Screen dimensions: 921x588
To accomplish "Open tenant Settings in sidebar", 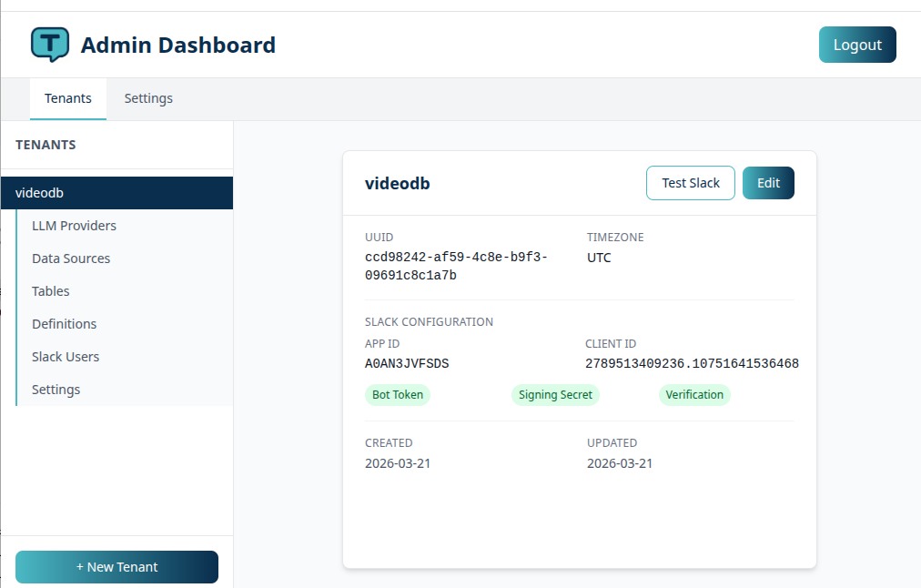I will [x=56, y=389].
